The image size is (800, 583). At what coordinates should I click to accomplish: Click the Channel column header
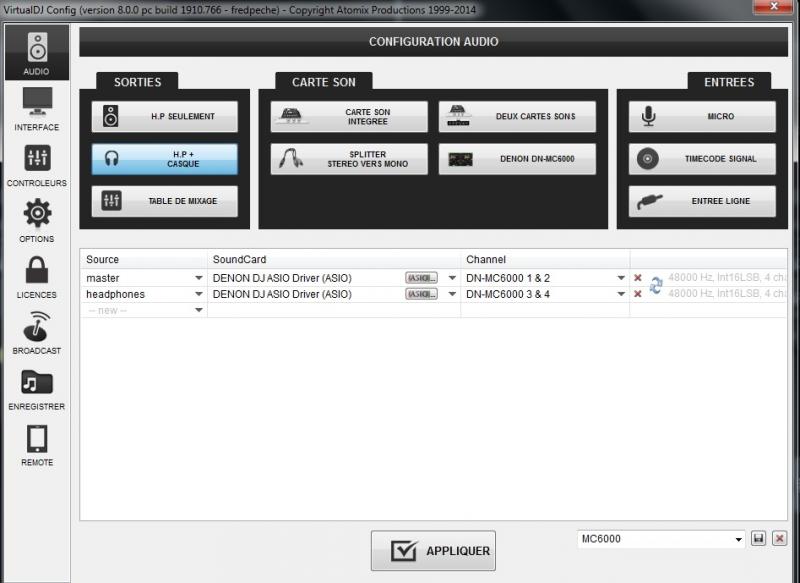(545, 259)
